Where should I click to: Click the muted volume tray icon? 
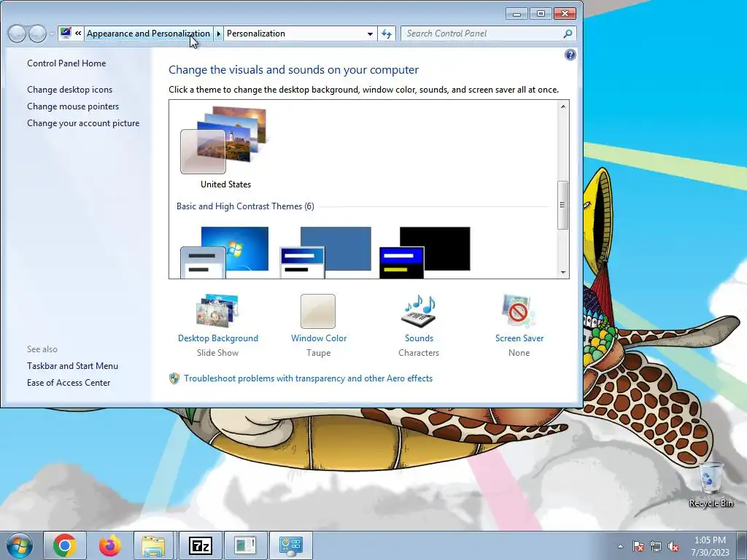pos(673,546)
